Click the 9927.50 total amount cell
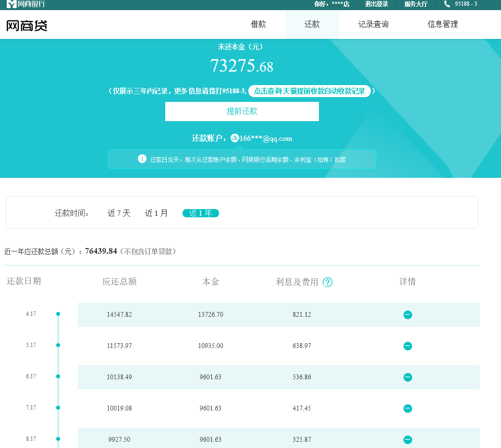Screen dimensions: 501x448 119,440
